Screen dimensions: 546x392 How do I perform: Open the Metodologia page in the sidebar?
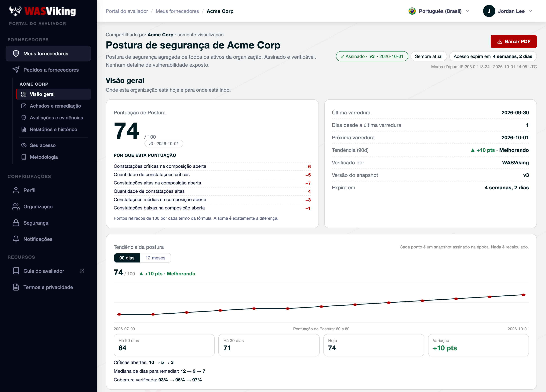53,157
